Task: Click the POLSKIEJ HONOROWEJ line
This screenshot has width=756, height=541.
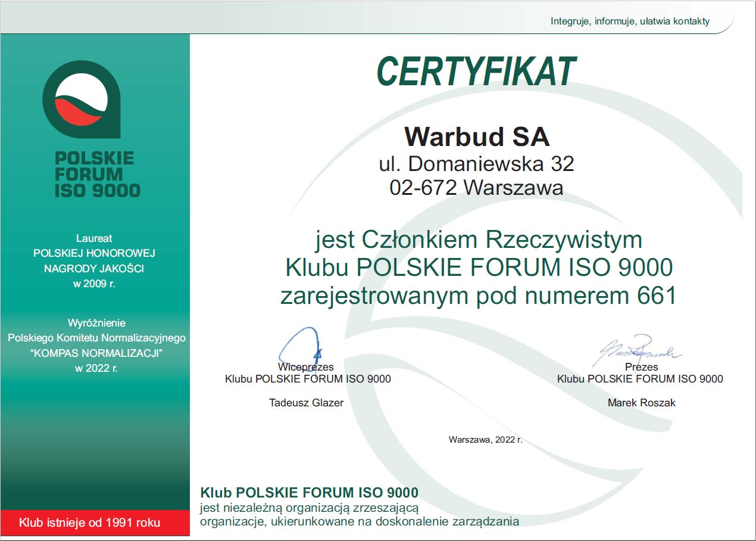Action: (94, 253)
